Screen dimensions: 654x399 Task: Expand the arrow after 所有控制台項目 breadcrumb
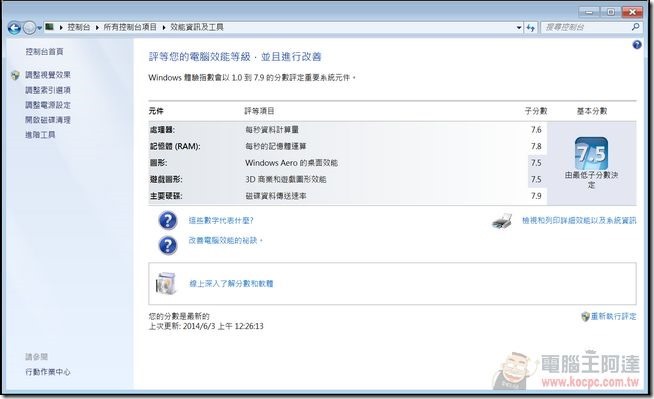[x=164, y=28]
